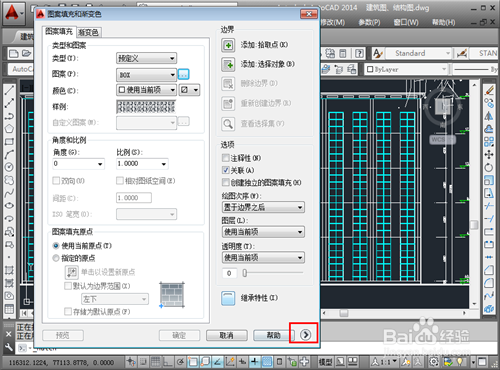Select the Arc draw tool

click(9, 154)
